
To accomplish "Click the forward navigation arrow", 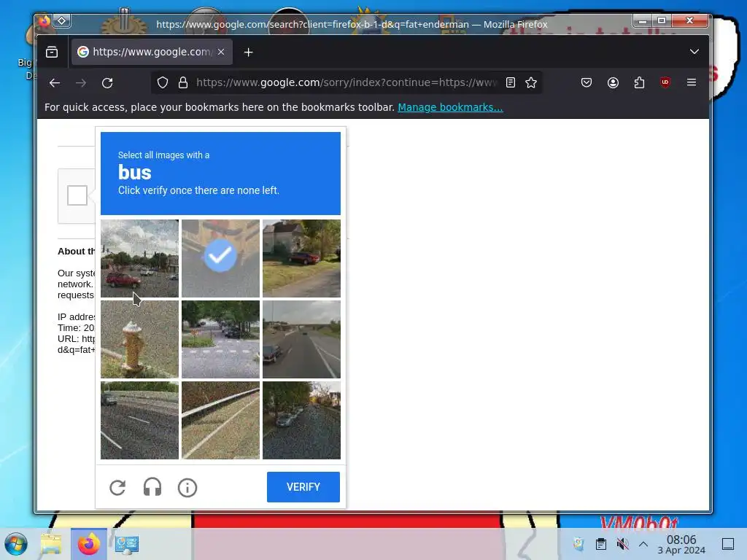I will click(81, 83).
